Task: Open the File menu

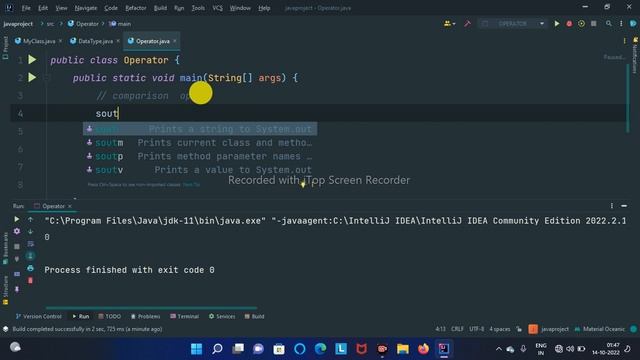Action: (26, 8)
